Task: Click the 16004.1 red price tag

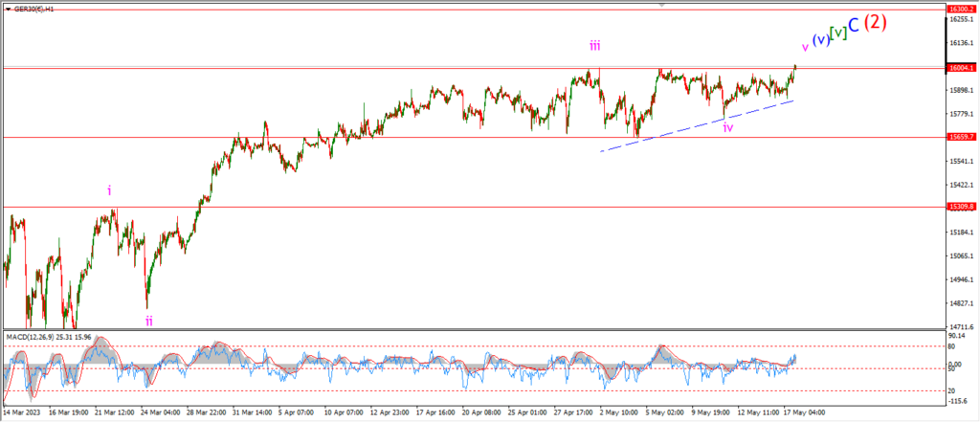Action: [961, 68]
